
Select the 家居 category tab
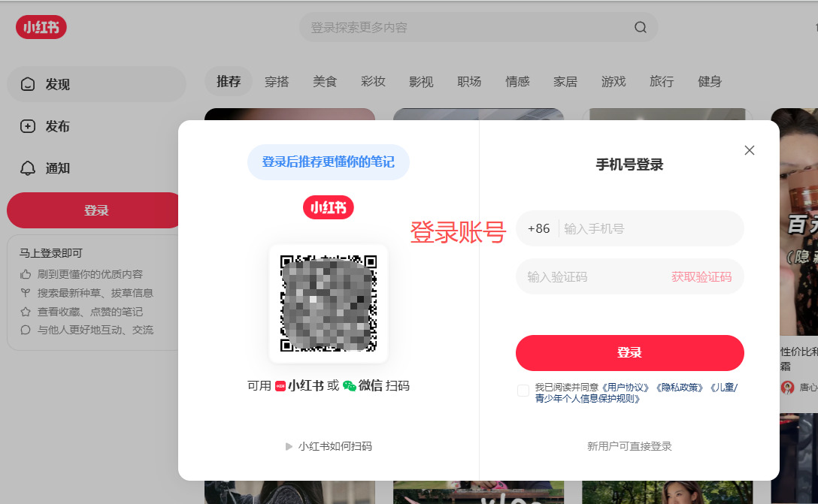pyautogui.click(x=565, y=81)
